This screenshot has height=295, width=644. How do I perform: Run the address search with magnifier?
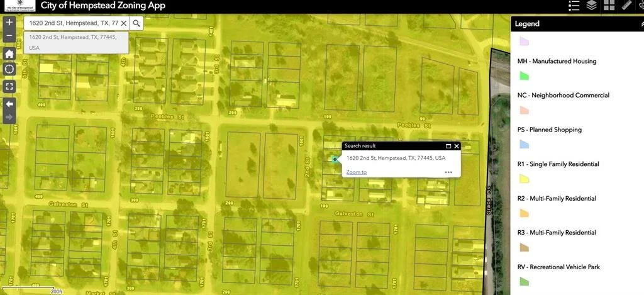[x=136, y=23]
